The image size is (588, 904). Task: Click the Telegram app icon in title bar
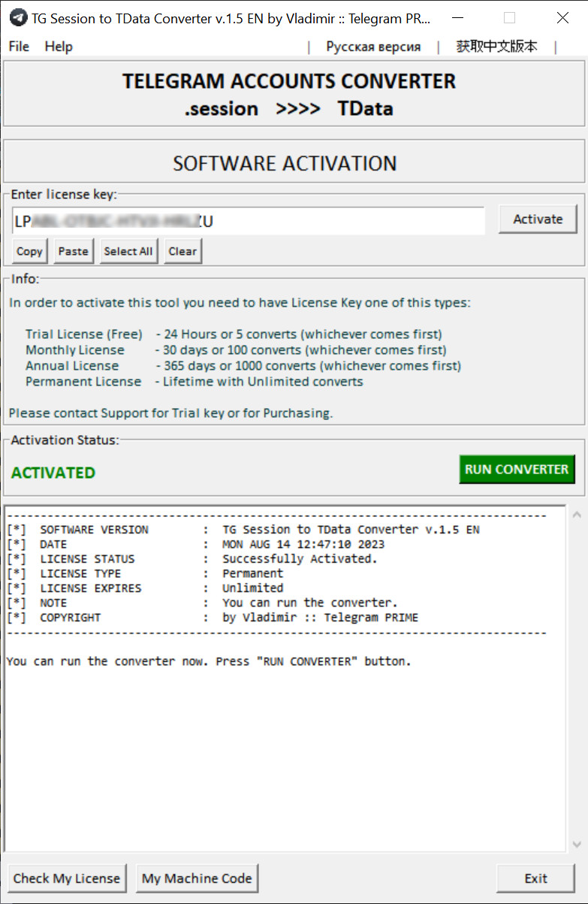[18, 18]
